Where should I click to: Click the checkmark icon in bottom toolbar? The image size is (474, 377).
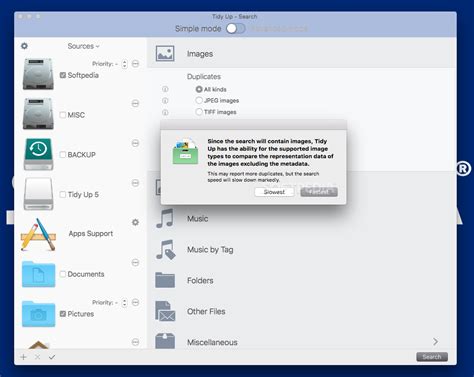(x=52, y=357)
